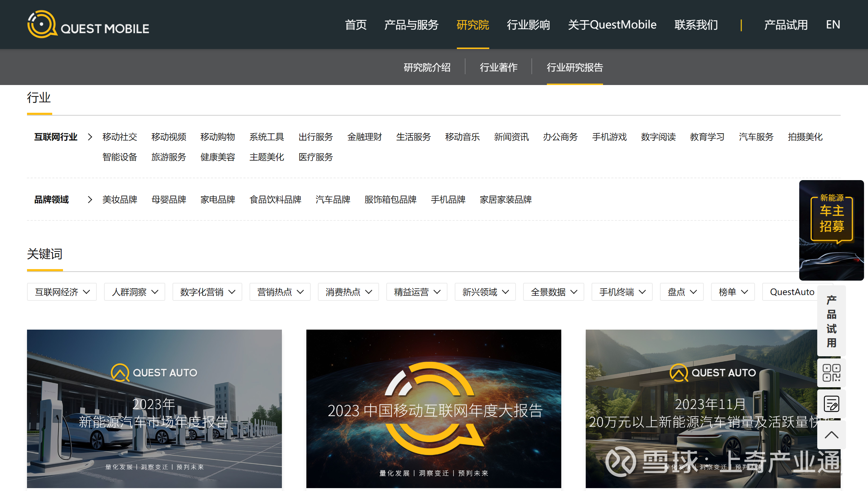Screen dimensions: 868x491
Task: Expand the 营销热点 filter dropdown
Action: pos(280,292)
